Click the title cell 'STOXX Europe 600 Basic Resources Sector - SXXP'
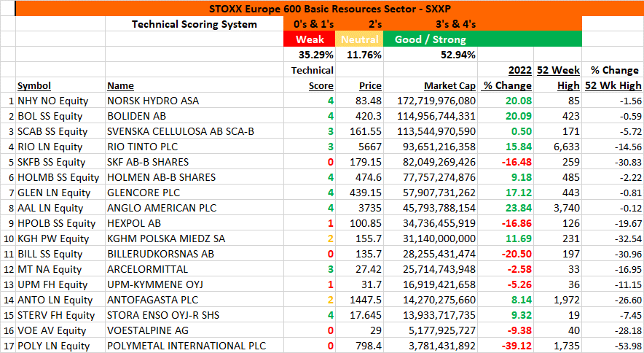644x353 pixels. [x=329, y=9]
